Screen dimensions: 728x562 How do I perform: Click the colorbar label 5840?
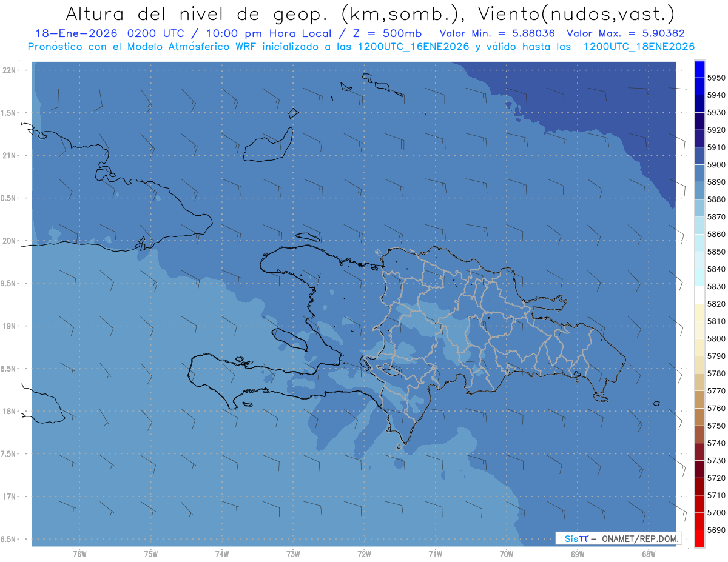(716, 269)
